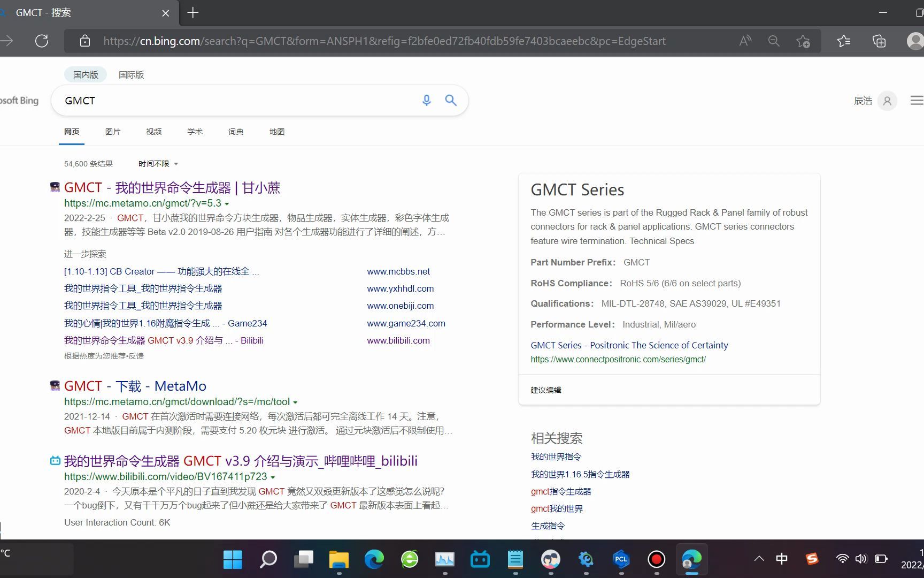The width and height of the screenshot is (924, 578).
Task: Switch to 国内版 search mode
Action: 86,74
